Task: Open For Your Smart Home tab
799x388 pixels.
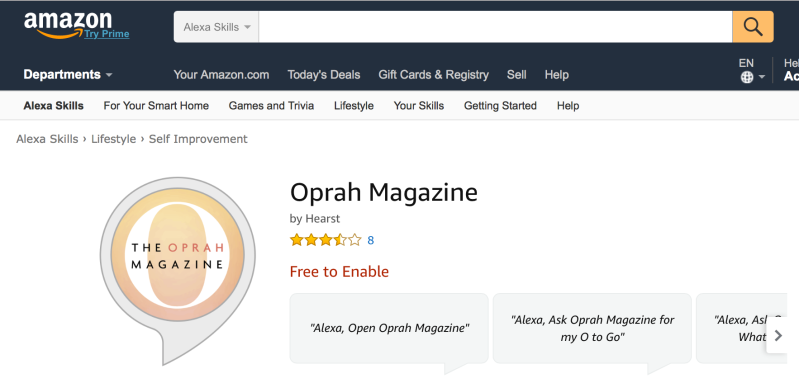Action: (156, 106)
